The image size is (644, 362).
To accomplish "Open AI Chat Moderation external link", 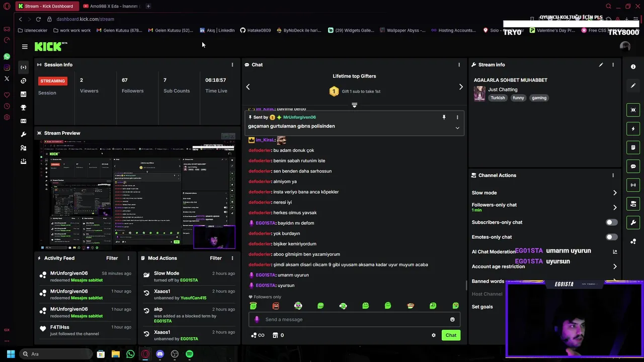I will point(615,252).
